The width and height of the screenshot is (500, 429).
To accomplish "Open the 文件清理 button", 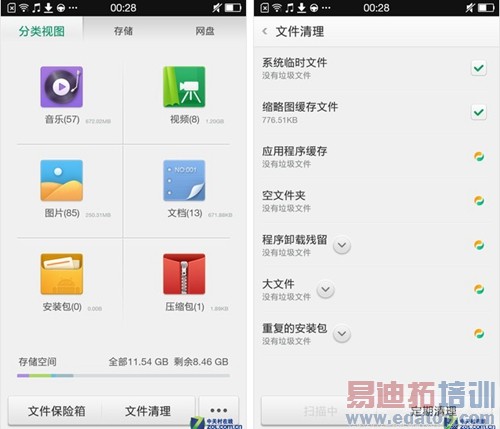I will pos(148,411).
